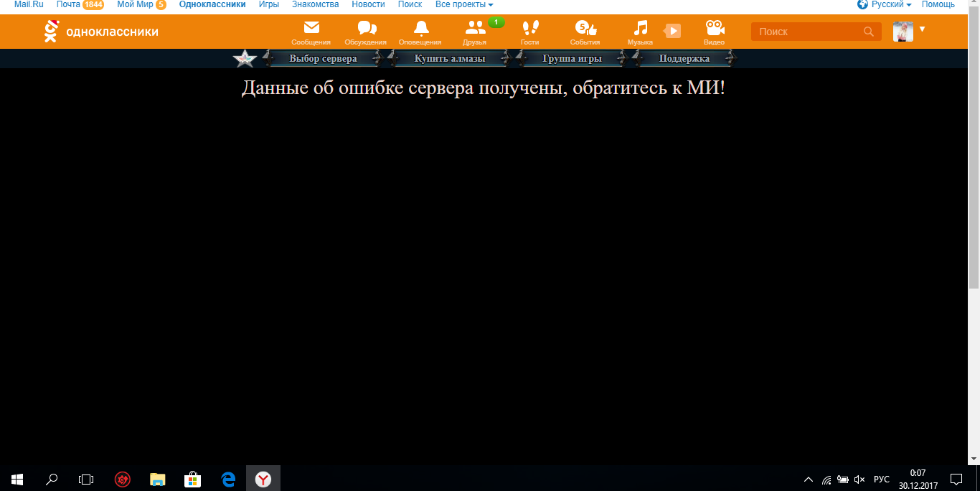Open the Русский language dropdown
The width and height of the screenshot is (980, 491).
[891, 4]
